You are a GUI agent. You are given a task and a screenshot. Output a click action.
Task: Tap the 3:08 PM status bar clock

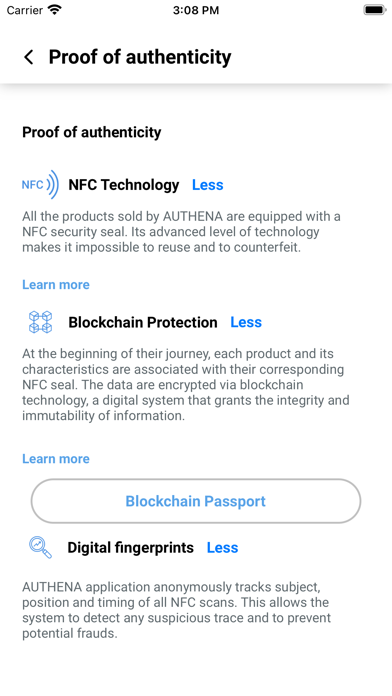tap(196, 10)
